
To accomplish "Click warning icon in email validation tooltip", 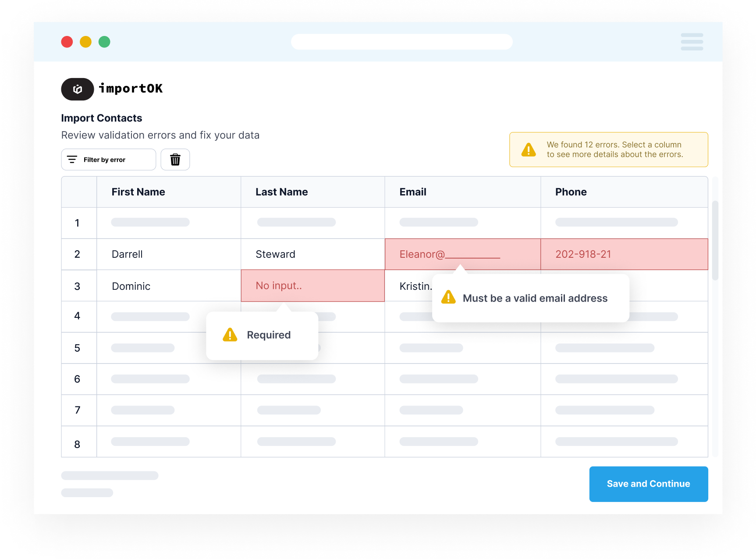I will (x=448, y=297).
